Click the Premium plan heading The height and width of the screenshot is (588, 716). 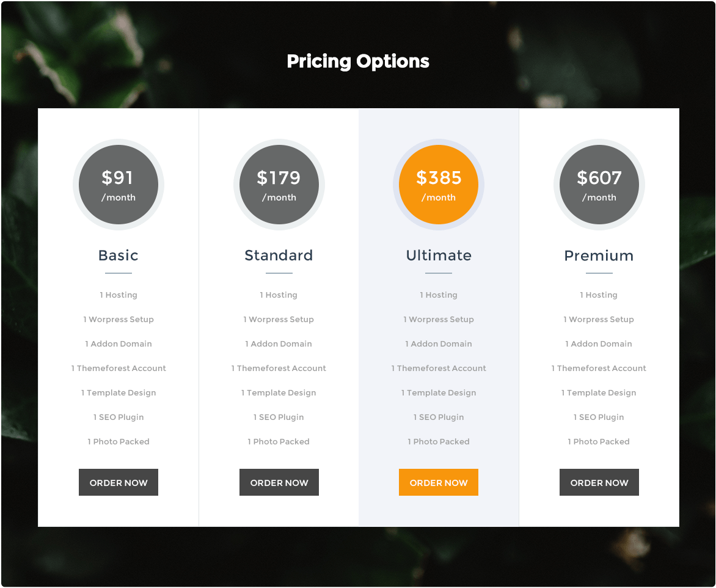pyautogui.click(x=599, y=255)
